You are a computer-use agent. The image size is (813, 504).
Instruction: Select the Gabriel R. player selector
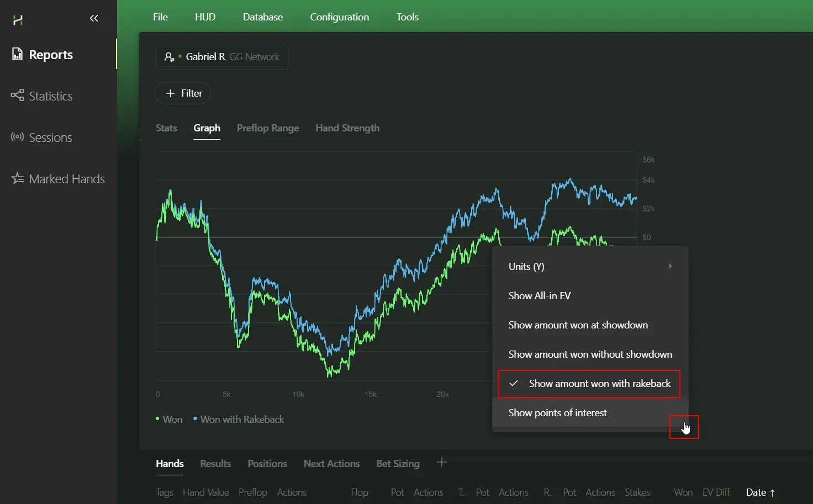click(x=221, y=57)
